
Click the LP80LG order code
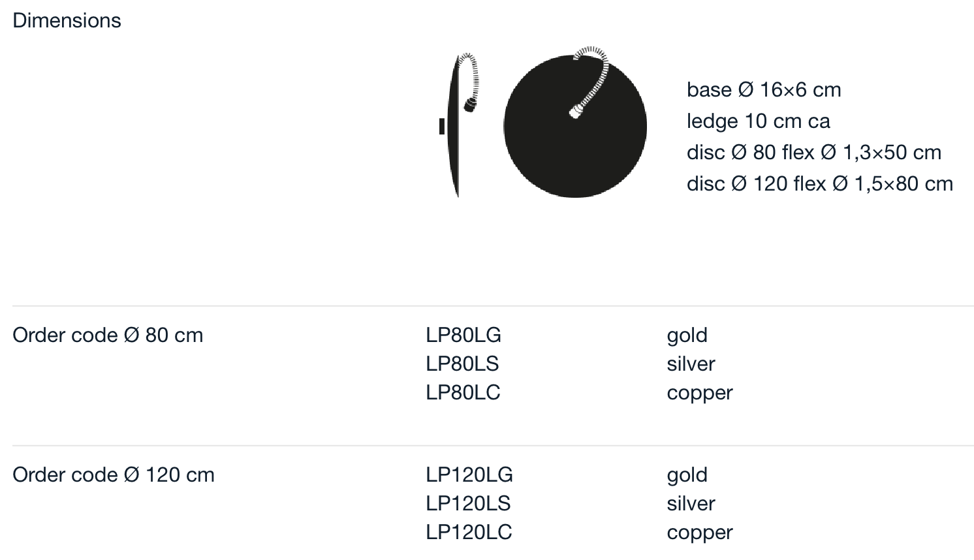pos(463,335)
